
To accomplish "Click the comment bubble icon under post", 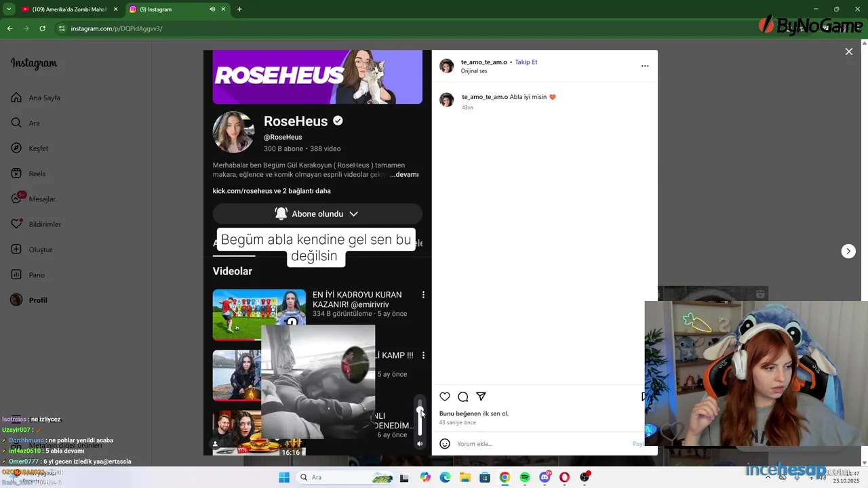I will click(462, 396).
